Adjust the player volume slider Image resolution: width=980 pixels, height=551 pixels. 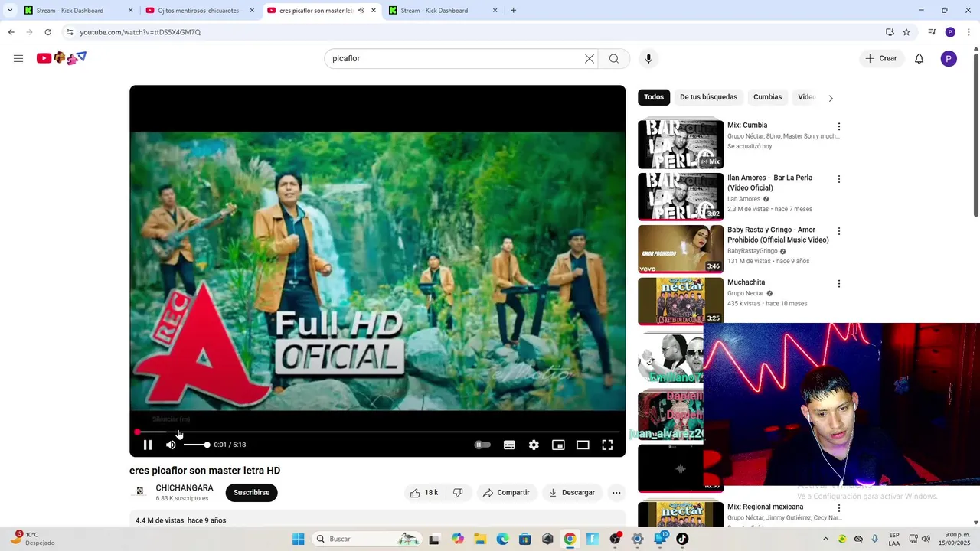196,445
